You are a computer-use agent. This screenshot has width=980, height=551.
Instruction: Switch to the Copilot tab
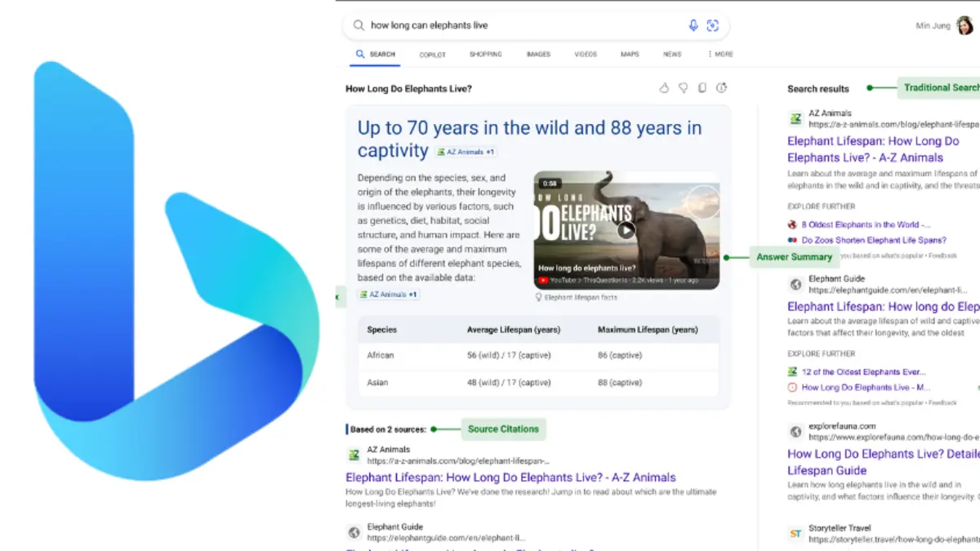click(x=432, y=55)
